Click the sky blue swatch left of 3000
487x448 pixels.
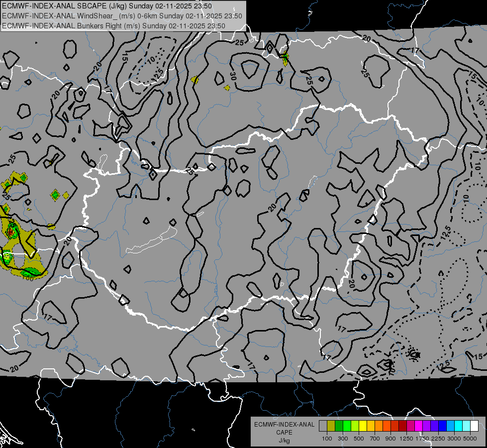[451, 426]
